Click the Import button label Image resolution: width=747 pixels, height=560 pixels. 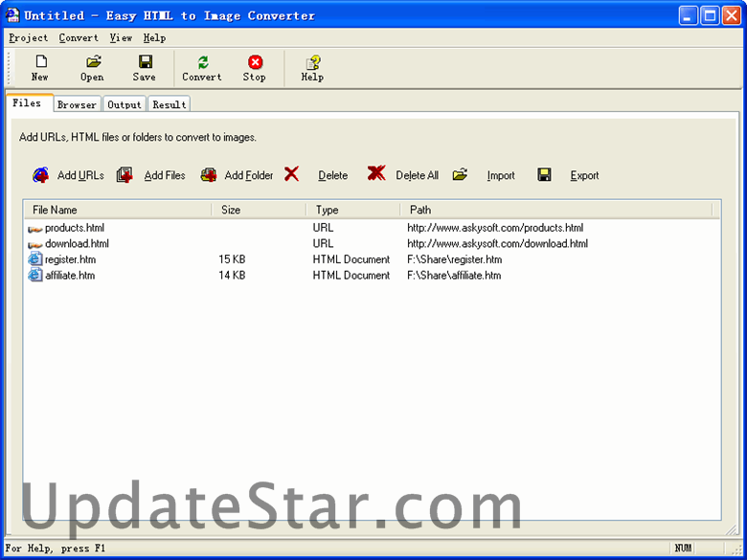pos(501,175)
